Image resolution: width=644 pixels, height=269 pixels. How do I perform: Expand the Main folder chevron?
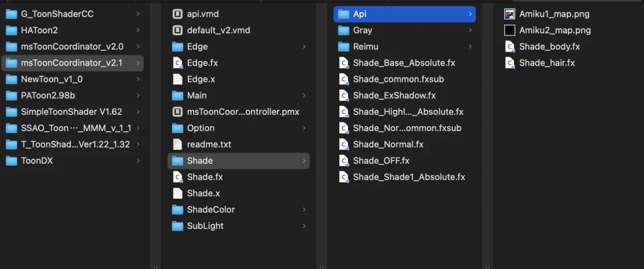pos(304,96)
